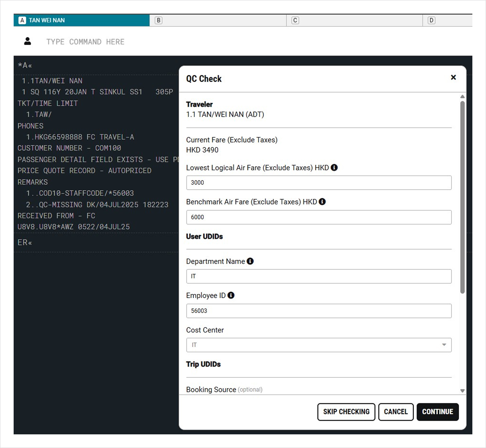
Task: Click scrollbar up arrow in QC Check
Action: click(x=463, y=96)
